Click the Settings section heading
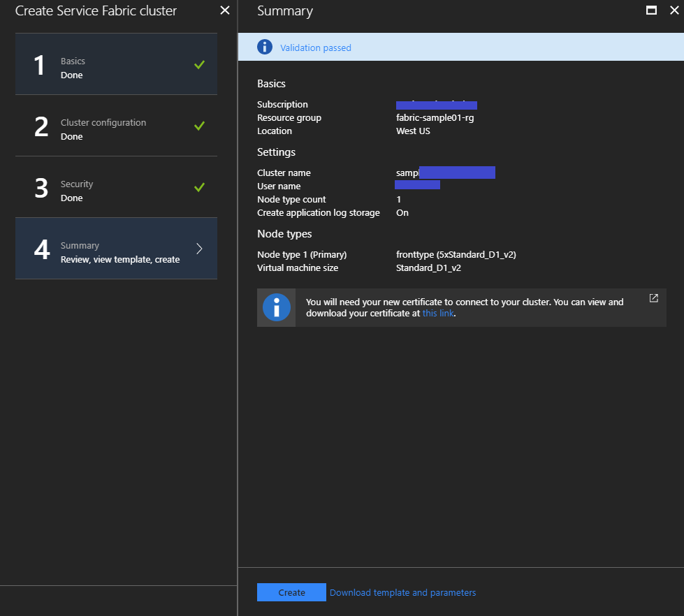 click(x=276, y=152)
